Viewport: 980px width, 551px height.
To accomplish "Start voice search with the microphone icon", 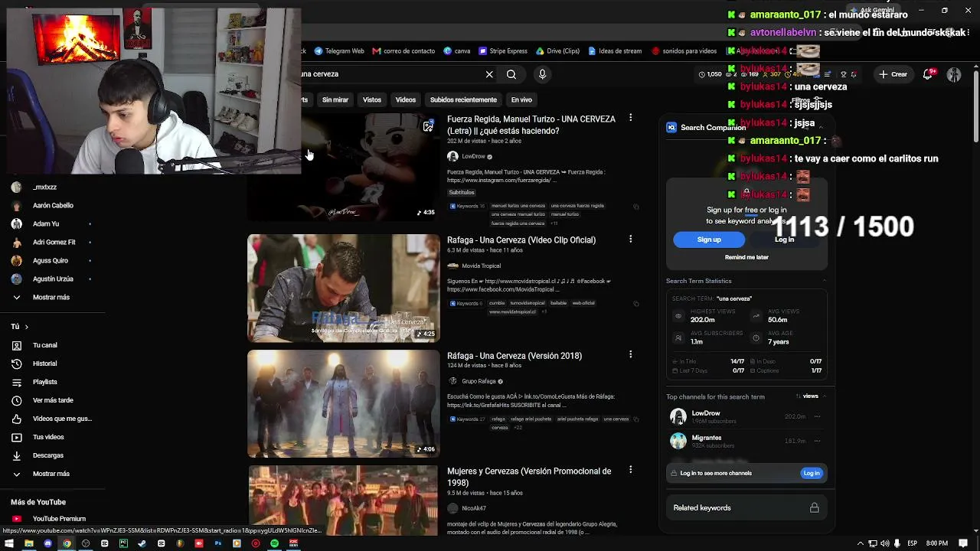I will 542,74.
